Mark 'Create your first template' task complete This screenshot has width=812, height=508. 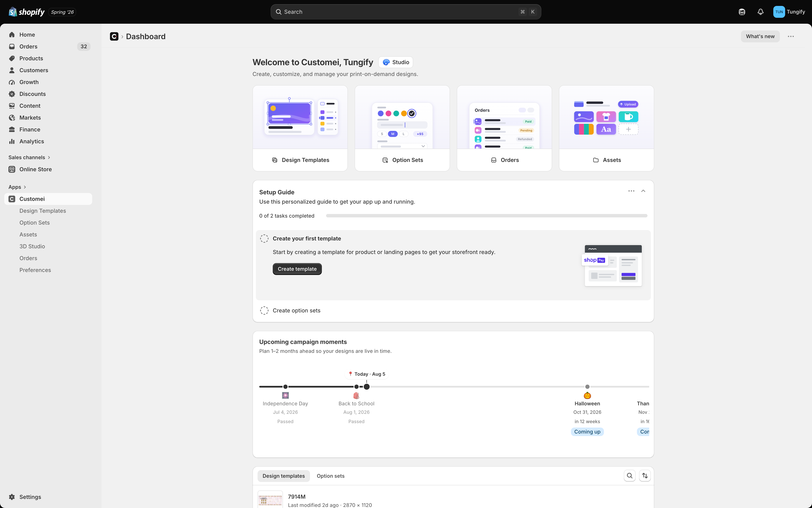(x=264, y=239)
